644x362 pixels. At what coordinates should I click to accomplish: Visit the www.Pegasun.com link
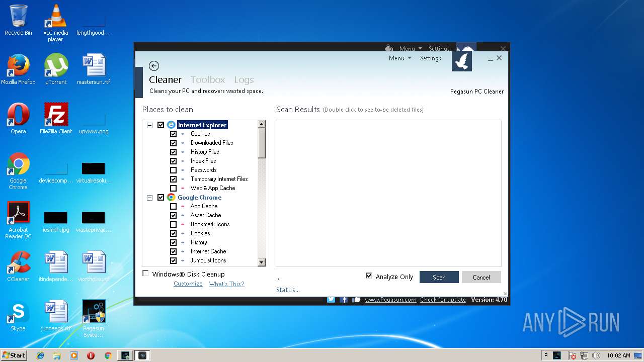point(390,300)
